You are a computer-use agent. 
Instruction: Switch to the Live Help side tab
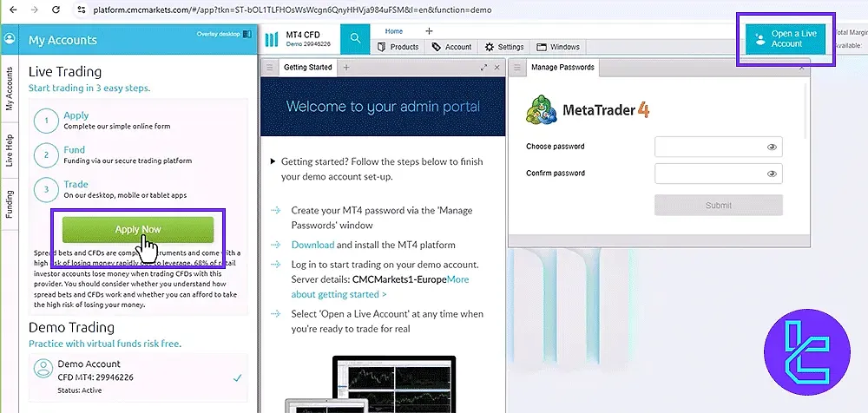[10, 149]
